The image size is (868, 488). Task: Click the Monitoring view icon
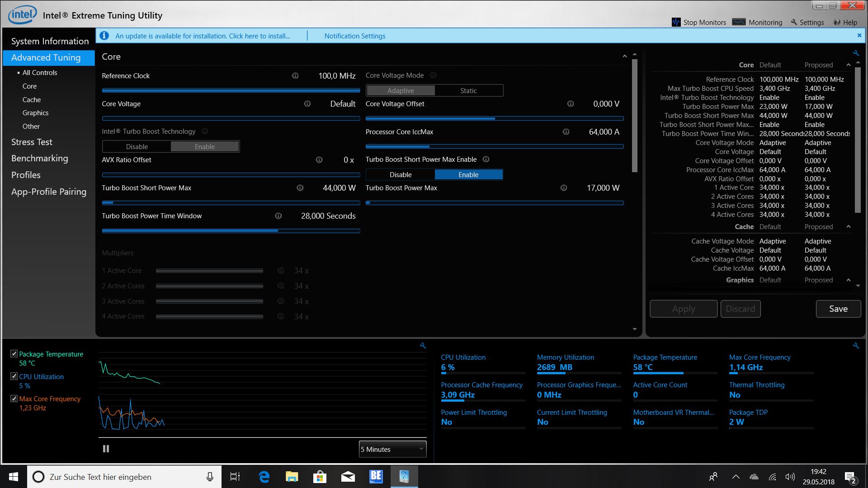pyautogui.click(x=739, y=22)
